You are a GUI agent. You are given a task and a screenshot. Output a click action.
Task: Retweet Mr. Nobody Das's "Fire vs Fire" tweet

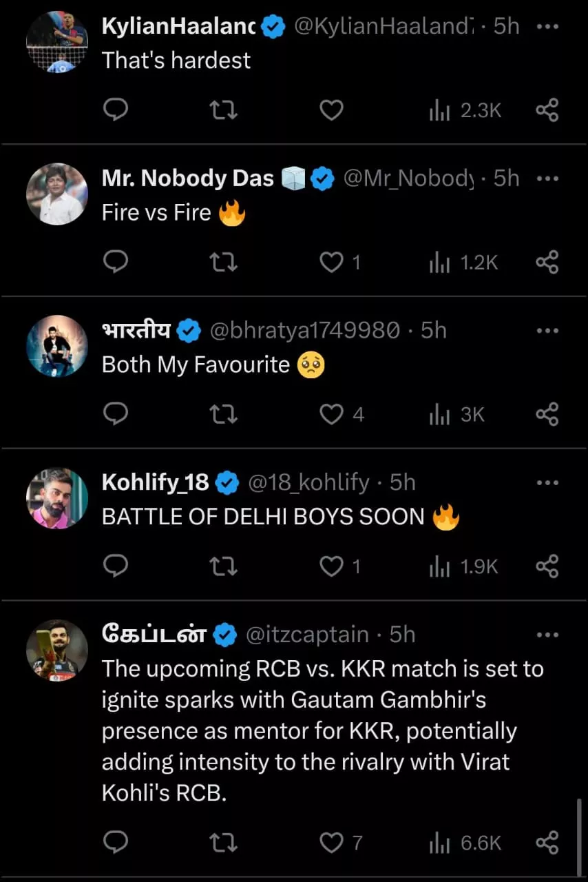coord(223,263)
